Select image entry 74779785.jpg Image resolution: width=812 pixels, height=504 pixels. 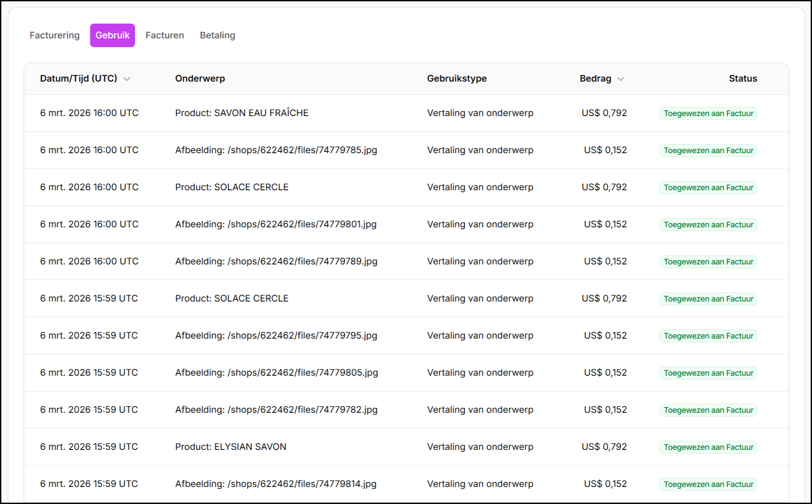(276, 150)
